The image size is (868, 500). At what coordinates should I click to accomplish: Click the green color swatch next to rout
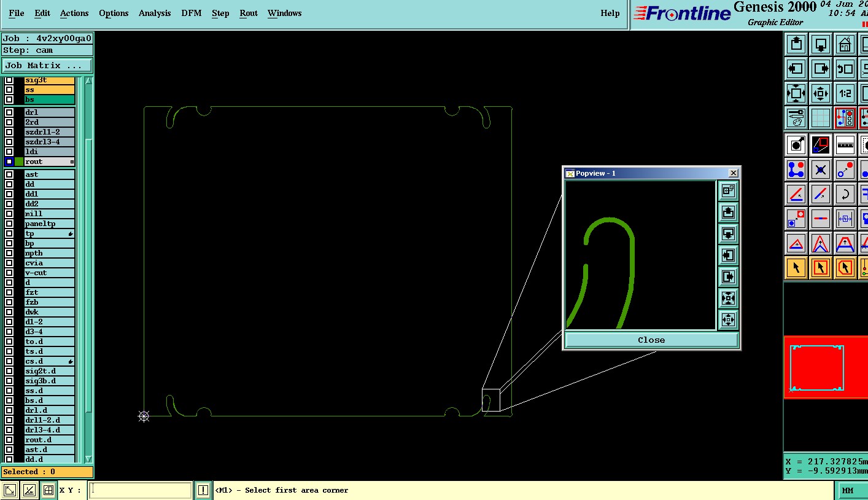click(19, 162)
